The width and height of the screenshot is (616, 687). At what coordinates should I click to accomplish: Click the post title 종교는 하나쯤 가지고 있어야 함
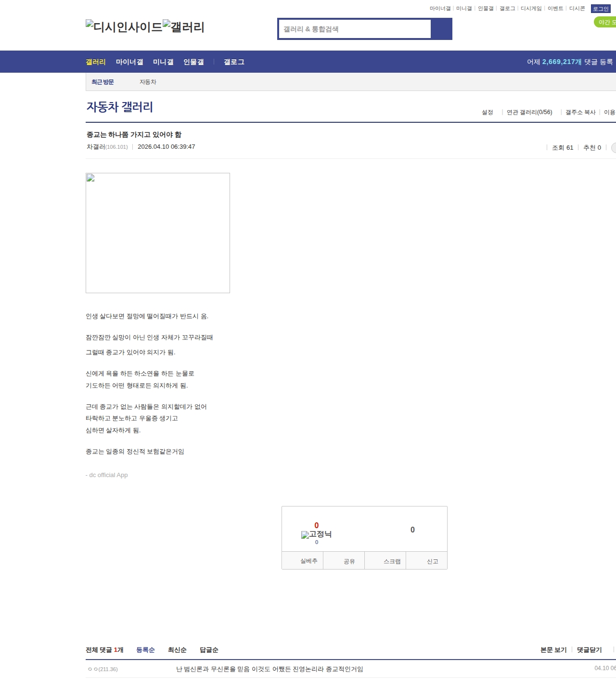coord(134,134)
